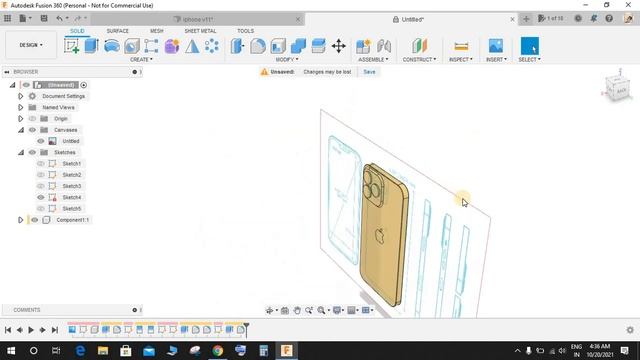Expand the Named Views node
The width and height of the screenshot is (640, 360).
click(x=20, y=107)
